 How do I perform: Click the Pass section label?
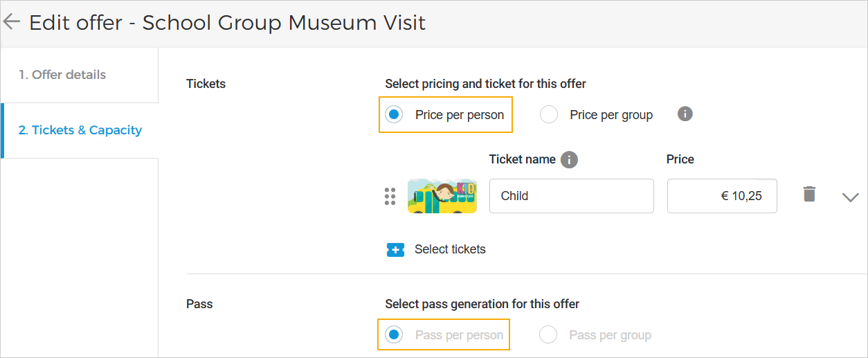tap(199, 304)
